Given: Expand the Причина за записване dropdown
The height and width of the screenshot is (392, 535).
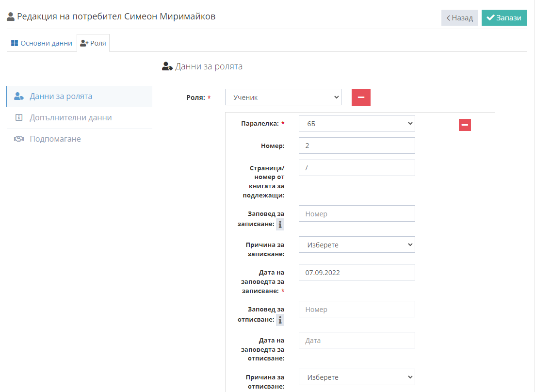Looking at the screenshot, I should point(357,245).
